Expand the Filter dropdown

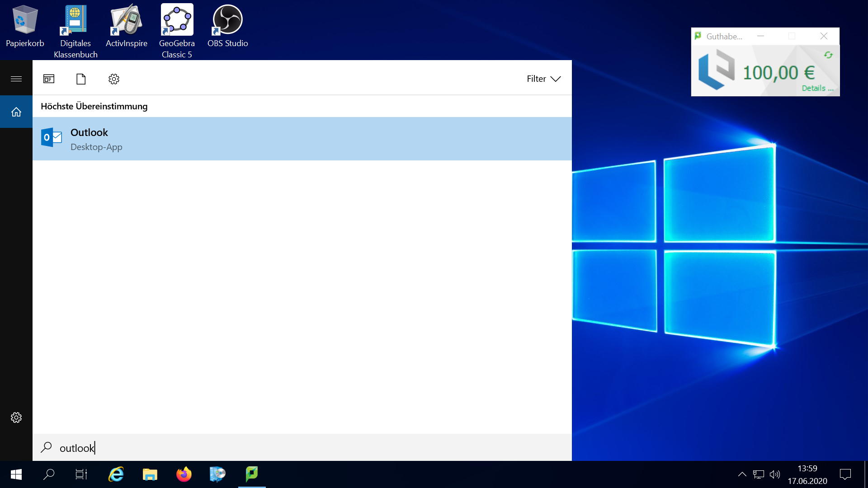pos(543,79)
